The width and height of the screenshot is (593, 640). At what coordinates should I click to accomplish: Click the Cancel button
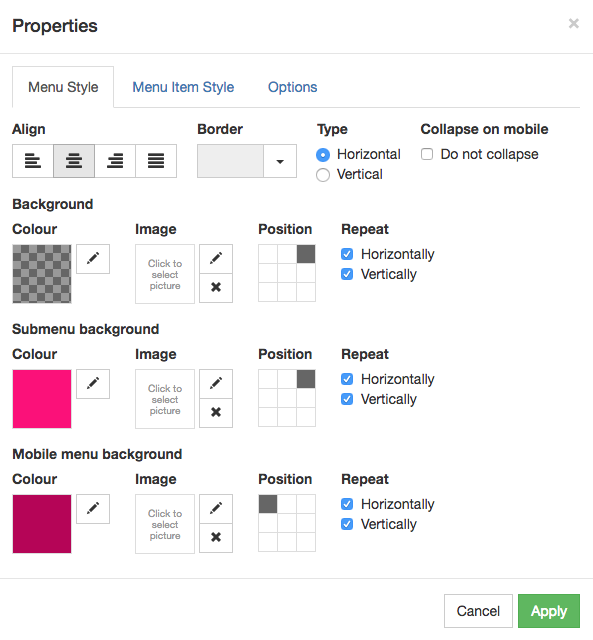(478, 611)
